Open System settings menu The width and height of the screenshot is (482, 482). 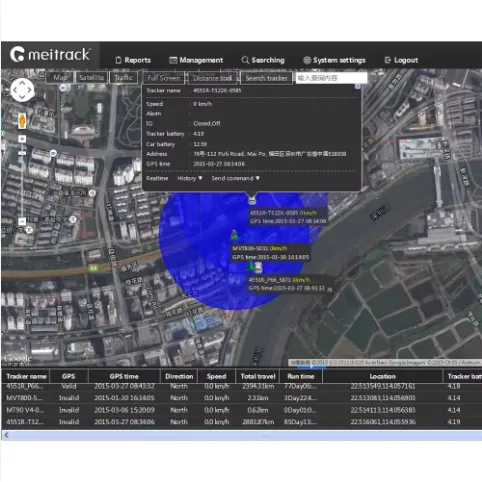[x=334, y=60]
